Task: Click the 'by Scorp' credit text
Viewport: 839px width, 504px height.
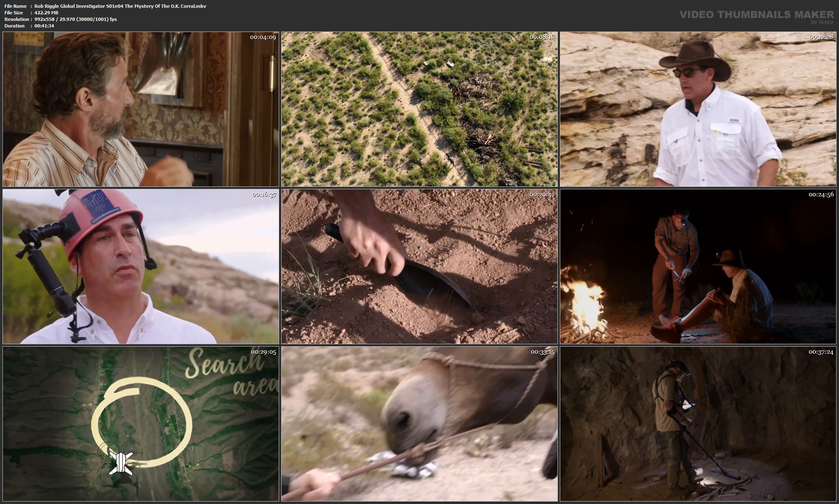Action: tap(822, 22)
